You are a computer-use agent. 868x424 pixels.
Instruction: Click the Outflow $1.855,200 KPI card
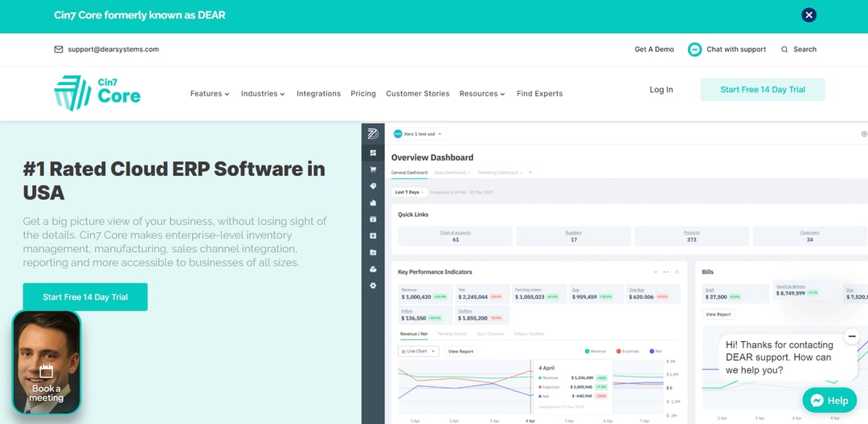[x=482, y=315]
